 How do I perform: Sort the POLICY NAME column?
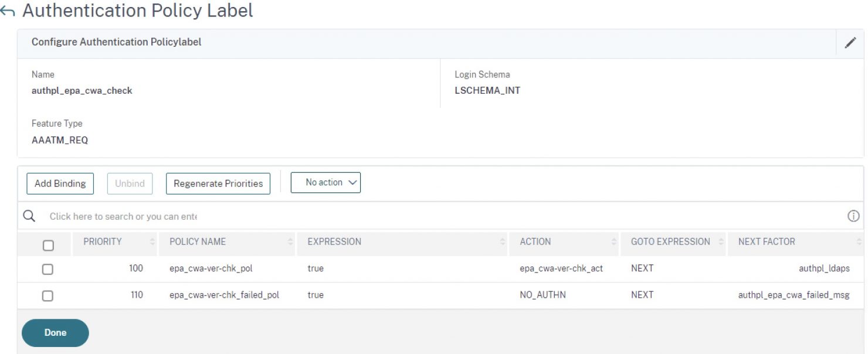tap(291, 241)
